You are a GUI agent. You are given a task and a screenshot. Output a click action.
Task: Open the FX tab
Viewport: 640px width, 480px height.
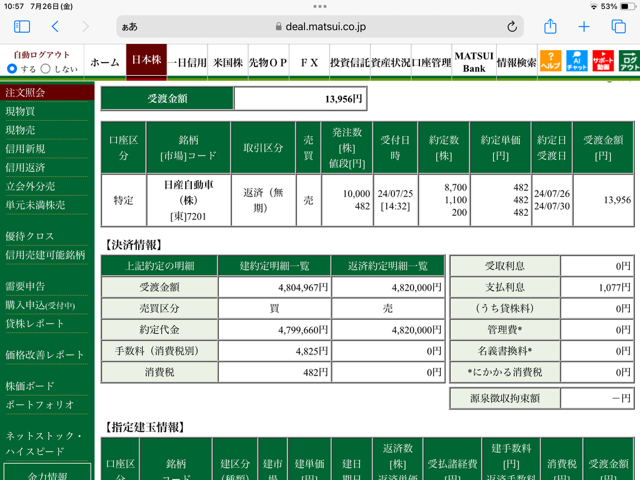click(x=309, y=62)
